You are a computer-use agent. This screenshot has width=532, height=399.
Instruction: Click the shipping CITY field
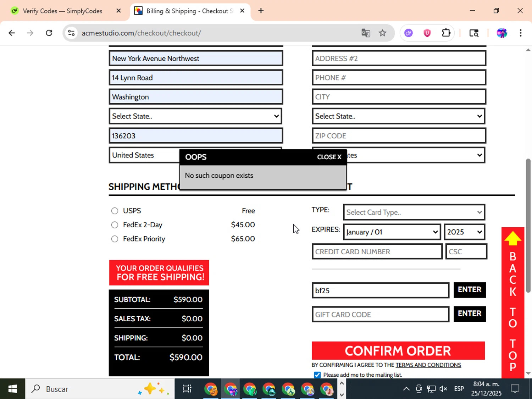(x=399, y=97)
